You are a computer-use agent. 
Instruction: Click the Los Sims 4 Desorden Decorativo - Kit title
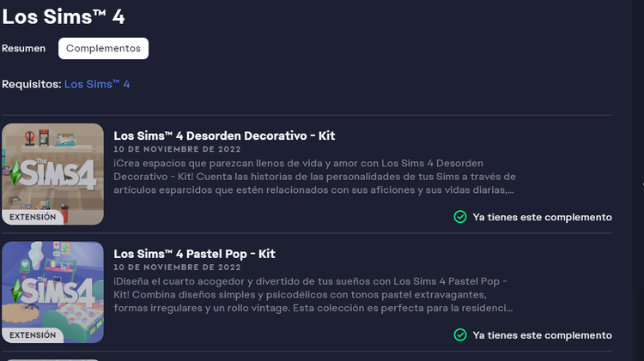point(224,135)
